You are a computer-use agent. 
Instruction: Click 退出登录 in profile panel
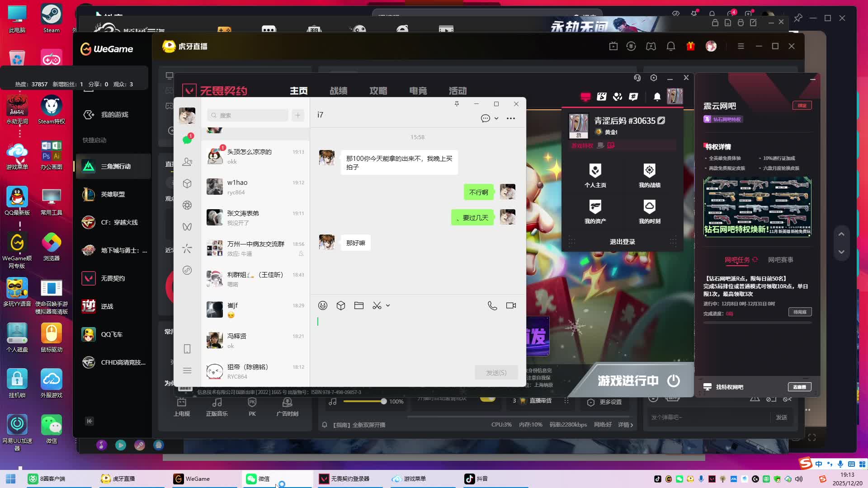[x=622, y=242]
